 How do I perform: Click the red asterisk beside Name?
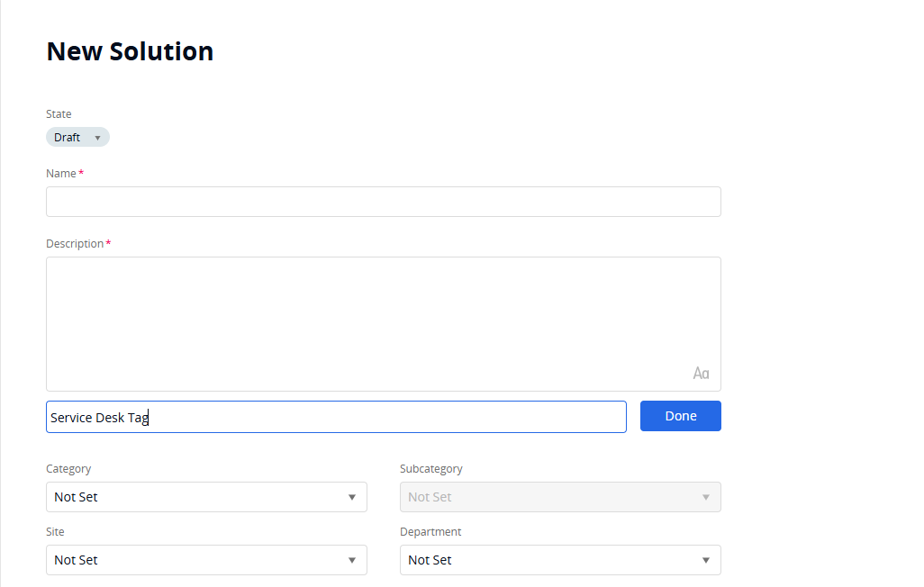click(x=81, y=173)
